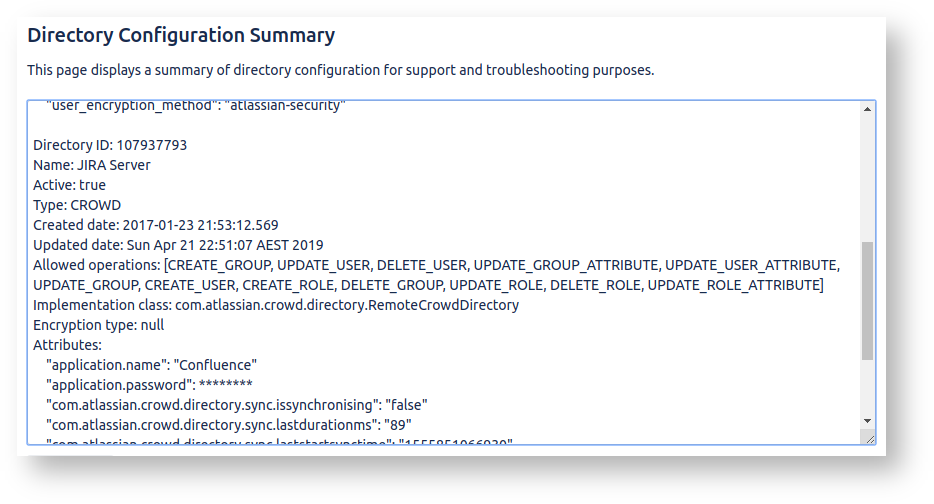This screenshot has height=504, width=934.
Task: Click the application.name attribute line
Action: click(x=152, y=365)
